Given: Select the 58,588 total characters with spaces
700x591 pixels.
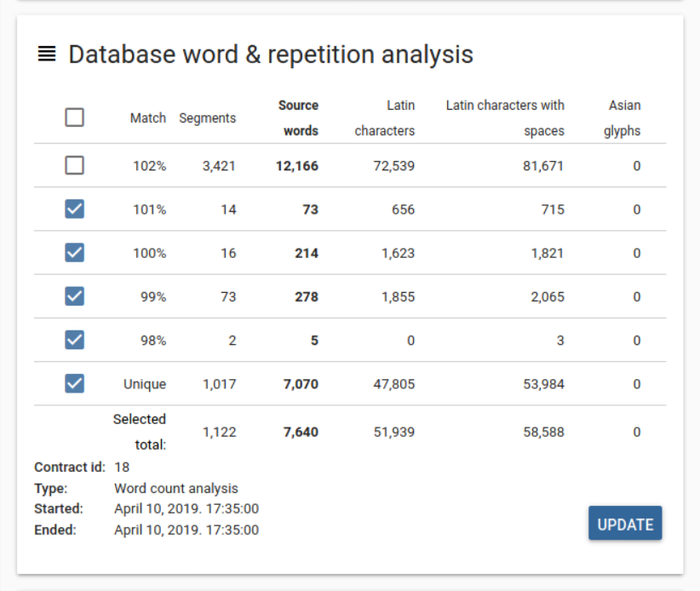Looking at the screenshot, I should point(544,432).
